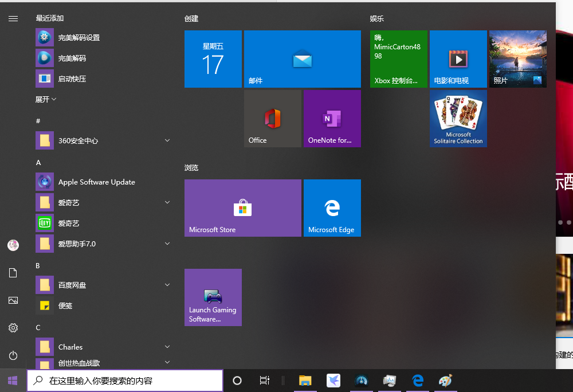Open Cortana circle on taskbar
The height and width of the screenshot is (392, 573).
pyautogui.click(x=237, y=381)
